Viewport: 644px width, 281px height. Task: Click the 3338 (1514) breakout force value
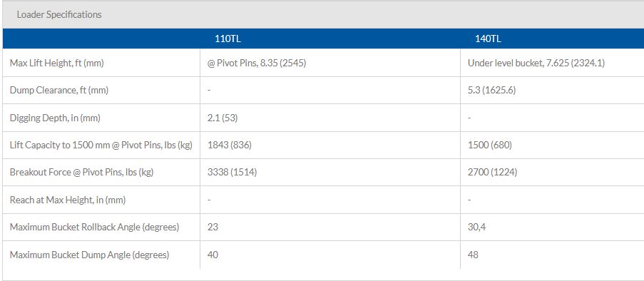coord(232,173)
